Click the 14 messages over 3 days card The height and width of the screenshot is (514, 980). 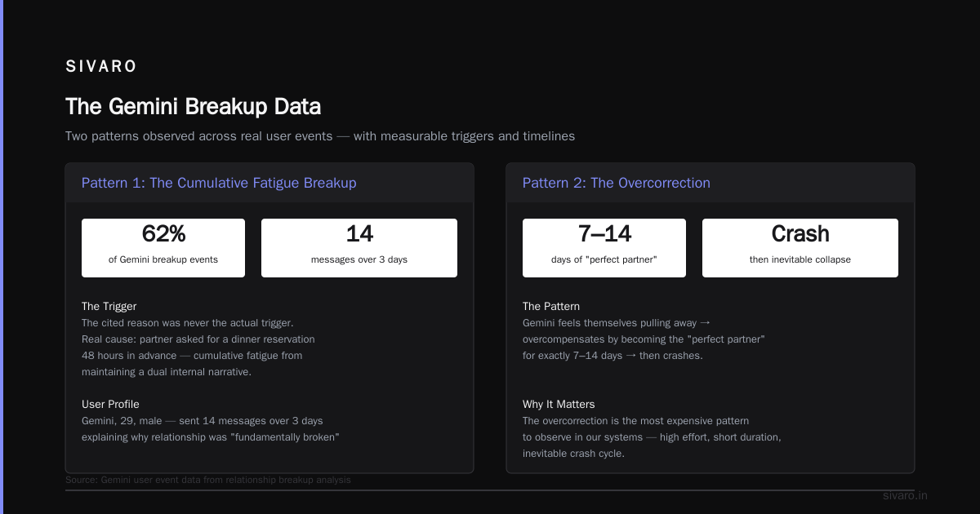coord(359,248)
